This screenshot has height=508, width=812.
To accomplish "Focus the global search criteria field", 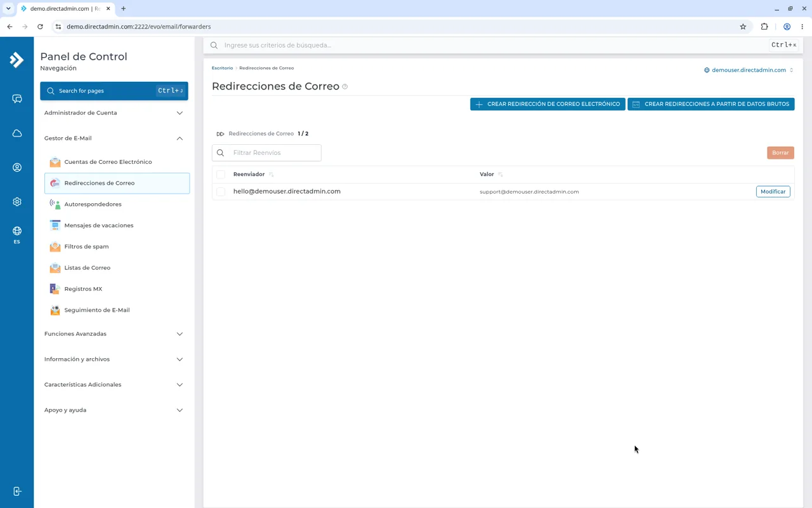I will (x=495, y=45).
